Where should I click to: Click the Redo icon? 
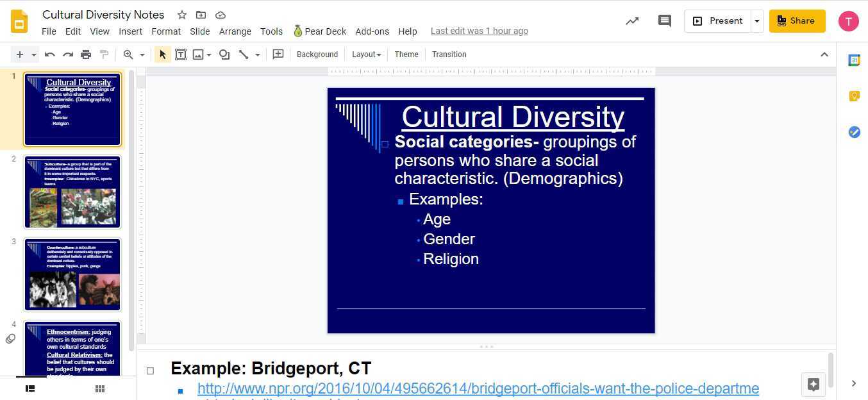[68, 54]
